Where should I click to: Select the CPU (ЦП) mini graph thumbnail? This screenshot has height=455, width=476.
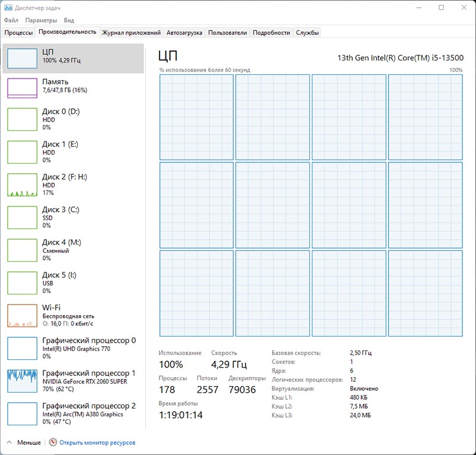[x=22, y=58]
